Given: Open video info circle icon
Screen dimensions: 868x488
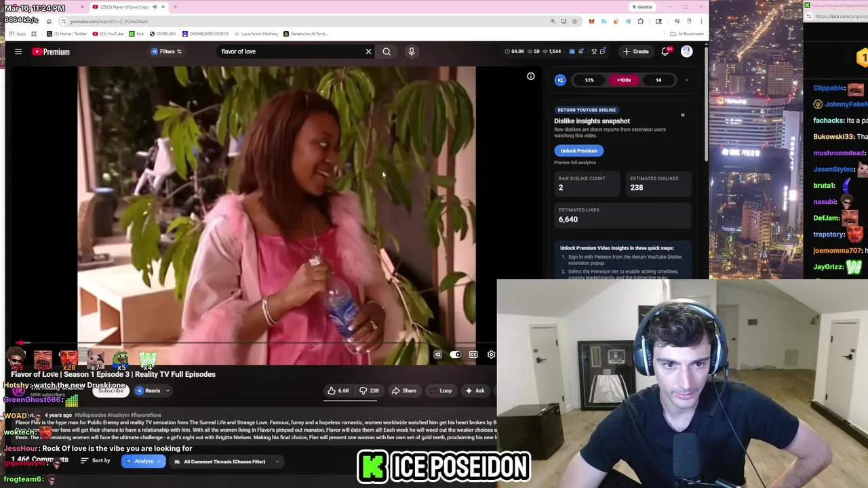Looking at the screenshot, I should coord(531,77).
